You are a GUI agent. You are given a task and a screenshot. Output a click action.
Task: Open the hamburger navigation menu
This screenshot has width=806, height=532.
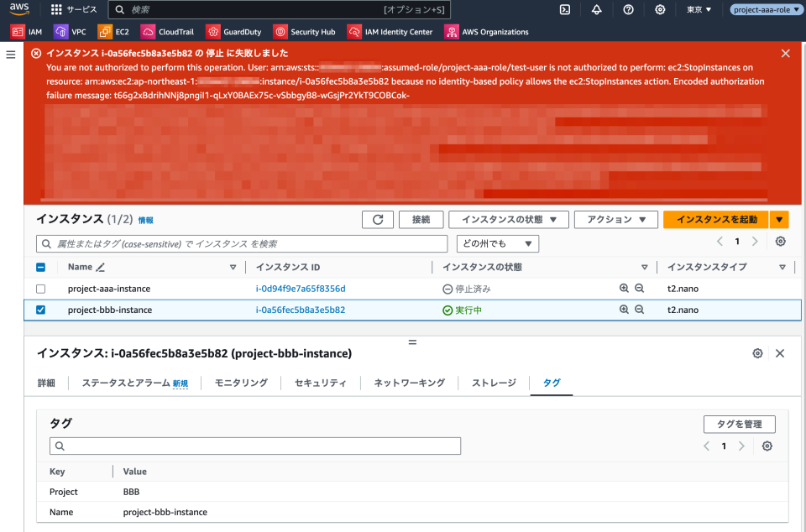(11, 54)
